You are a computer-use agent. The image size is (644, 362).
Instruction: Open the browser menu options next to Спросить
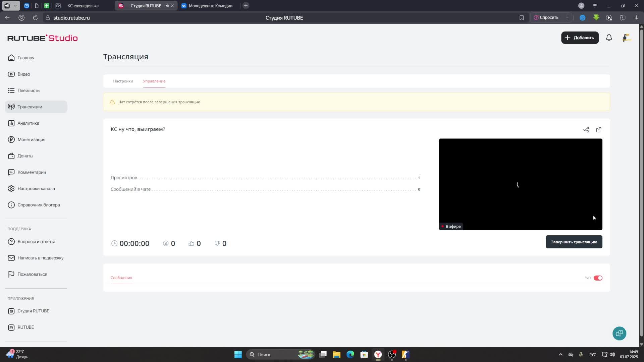tap(567, 17)
